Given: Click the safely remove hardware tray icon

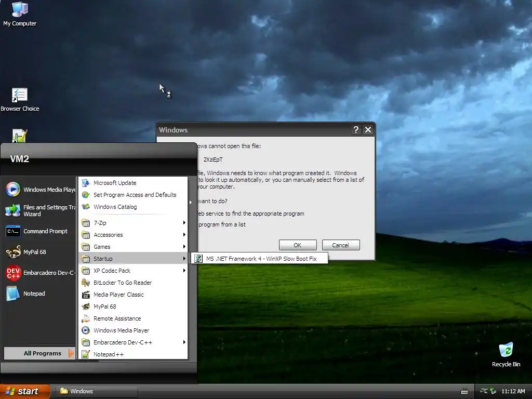Looking at the screenshot, I should click(493, 391).
